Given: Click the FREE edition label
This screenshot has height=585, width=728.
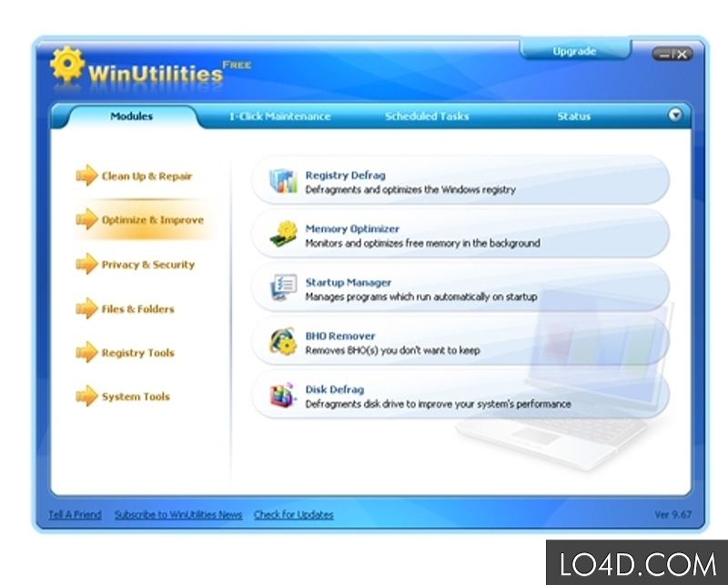Looking at the screenshot, I should point(237,65).
